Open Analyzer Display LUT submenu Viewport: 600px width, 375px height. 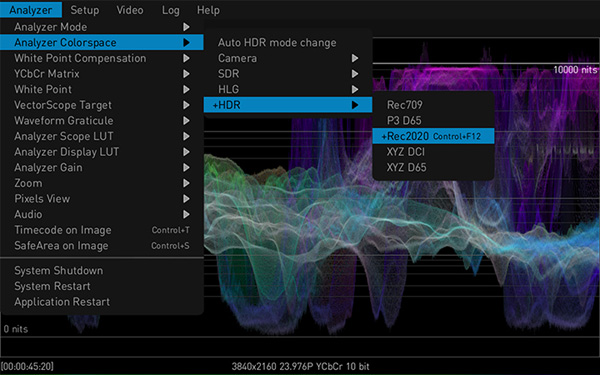pyautogui.click(x=101, y=152)
